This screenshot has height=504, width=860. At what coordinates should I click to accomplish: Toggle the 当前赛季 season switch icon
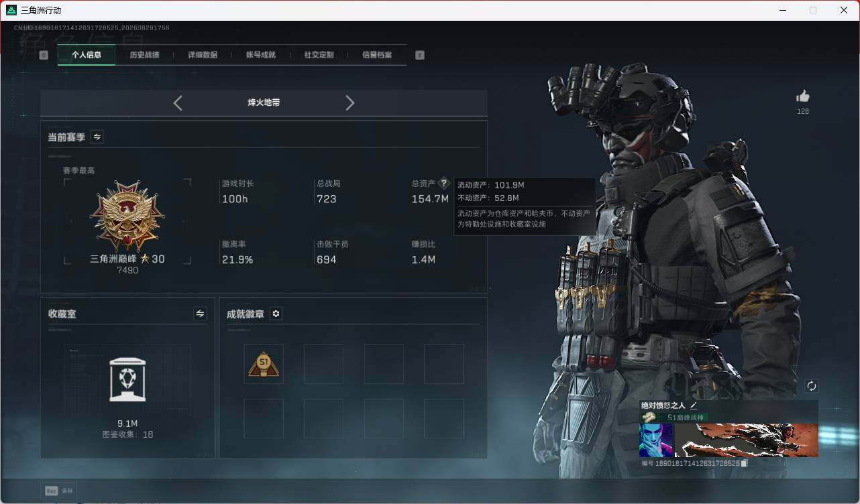click(97, 137)
